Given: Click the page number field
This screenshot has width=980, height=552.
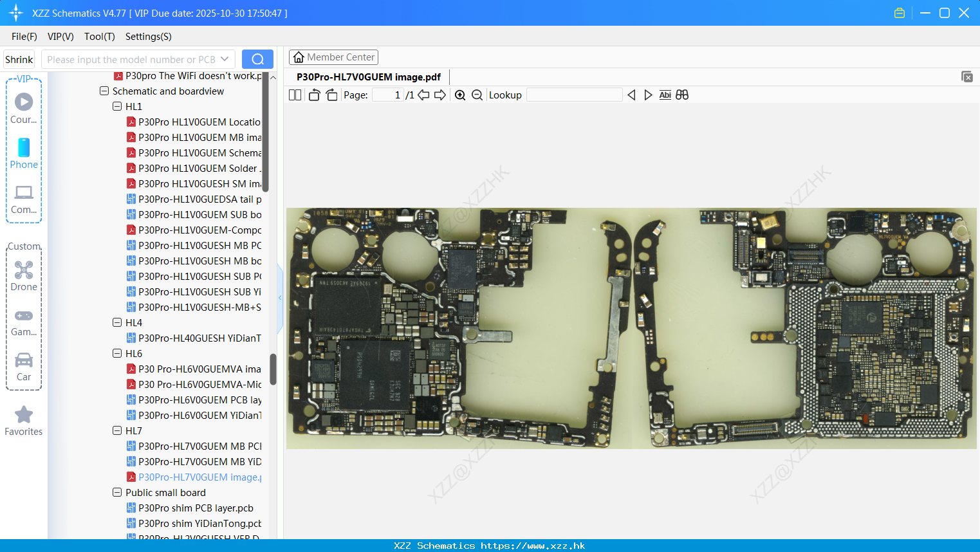Looking at the screenshot, I should (388, 95).
